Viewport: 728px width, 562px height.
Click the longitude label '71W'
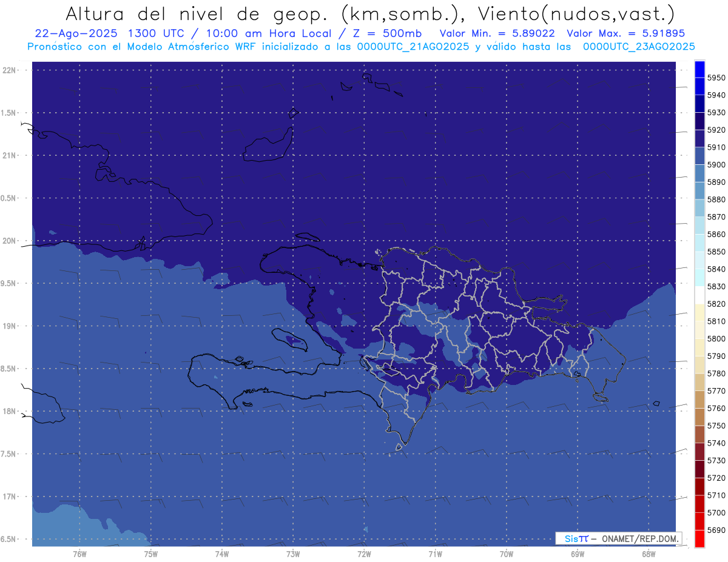pyautogui.click(x=435, y=554)
